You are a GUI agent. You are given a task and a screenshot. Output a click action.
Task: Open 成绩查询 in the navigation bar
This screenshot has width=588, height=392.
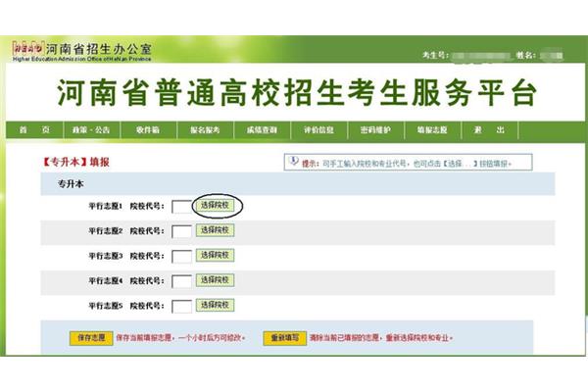coord(262,129)
